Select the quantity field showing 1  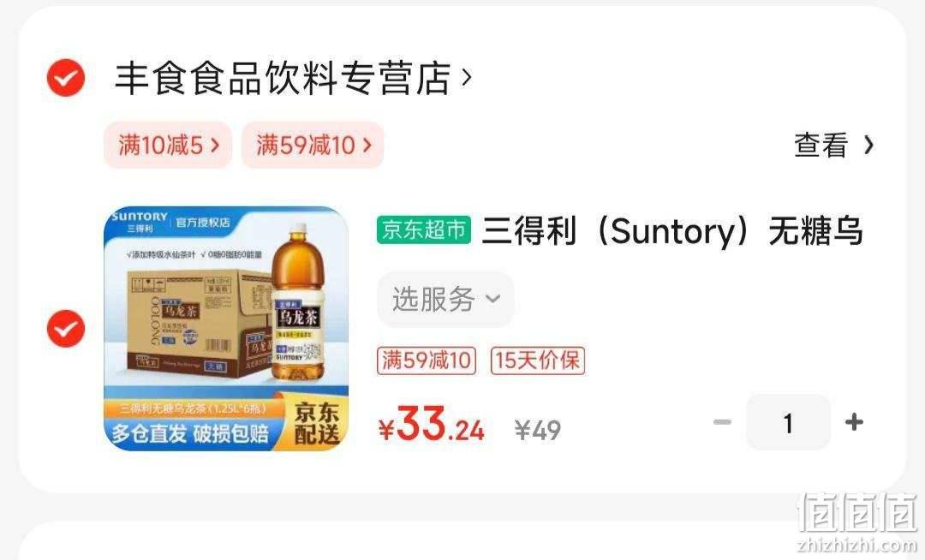pos(788,422)
